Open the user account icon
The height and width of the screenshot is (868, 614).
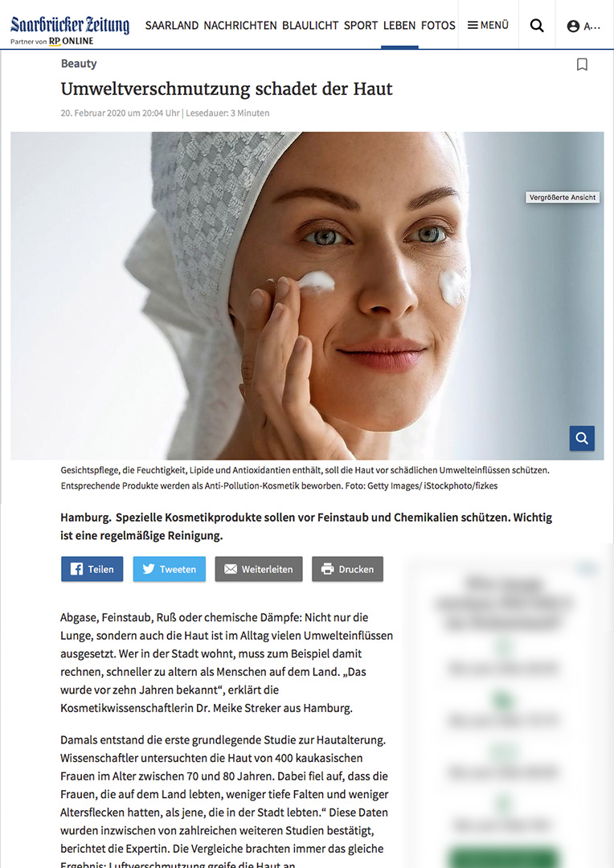coord(573,26)
